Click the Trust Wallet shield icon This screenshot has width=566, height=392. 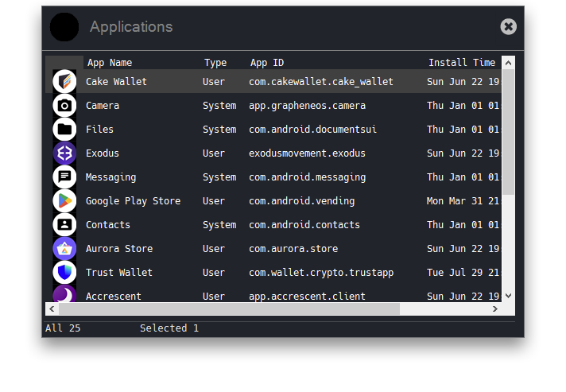64,272
